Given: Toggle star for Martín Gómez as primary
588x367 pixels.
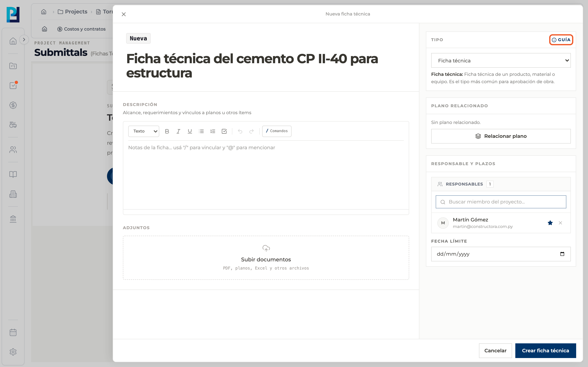Looking at the screenshot, I should click(550, 223).
